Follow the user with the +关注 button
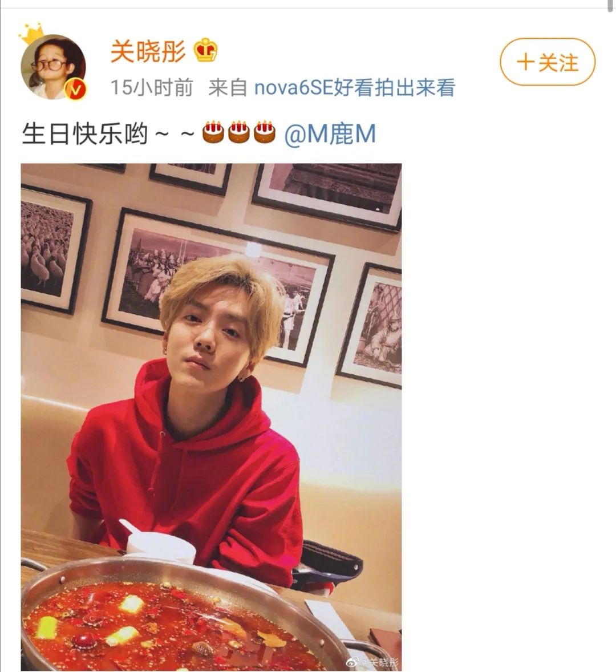The image size is (616, 672). pyautogui.click(x=548, y=62)
